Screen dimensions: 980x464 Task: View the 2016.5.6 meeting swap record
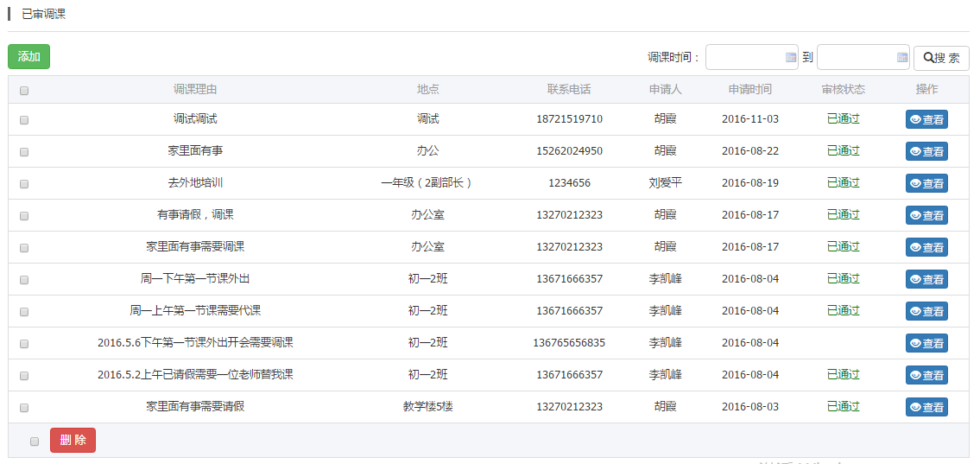pos(926,343)
